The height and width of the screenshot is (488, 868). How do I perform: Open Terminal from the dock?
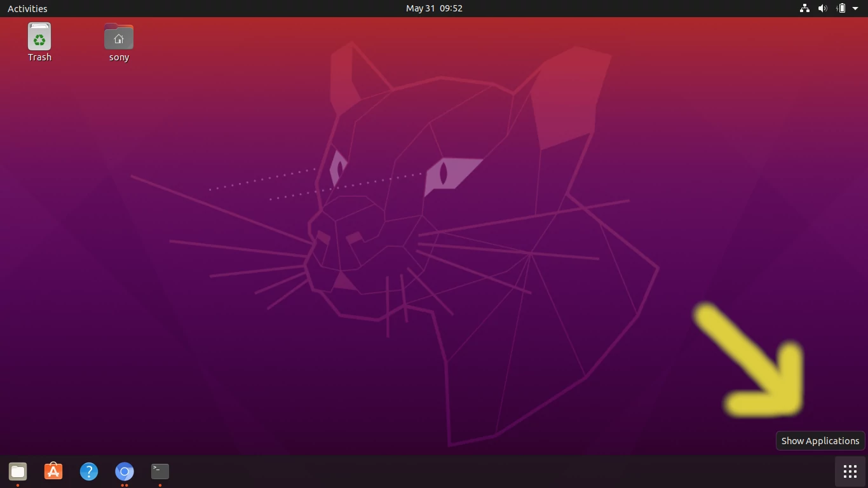pyautogui.click(x=160, y=471)
